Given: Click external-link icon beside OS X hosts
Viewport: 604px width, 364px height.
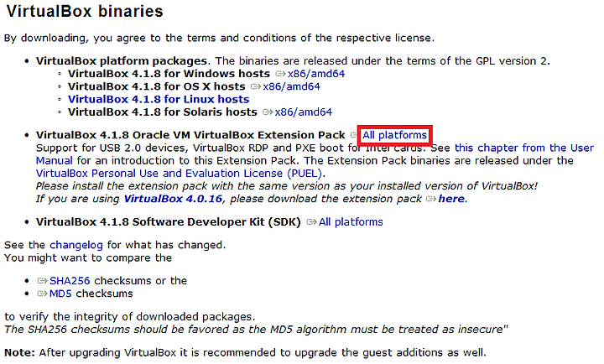Looking at the screenshot, I should coord(256,86).
